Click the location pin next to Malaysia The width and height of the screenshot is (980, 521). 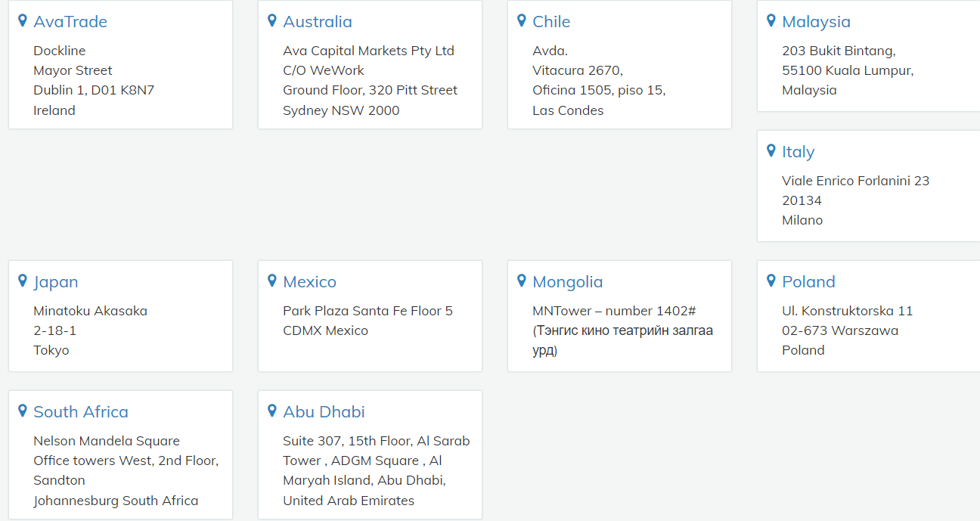coord(771,20)
